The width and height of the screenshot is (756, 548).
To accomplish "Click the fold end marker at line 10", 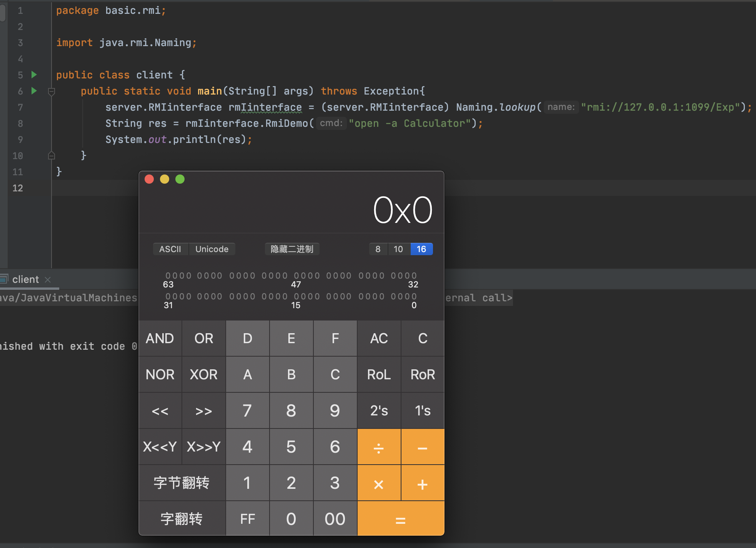I will pyautogui.click(x=51, y=156).
